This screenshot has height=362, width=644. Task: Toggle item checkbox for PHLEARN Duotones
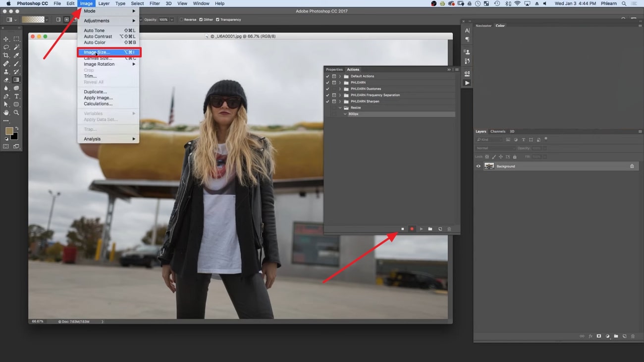coord(327,89)
